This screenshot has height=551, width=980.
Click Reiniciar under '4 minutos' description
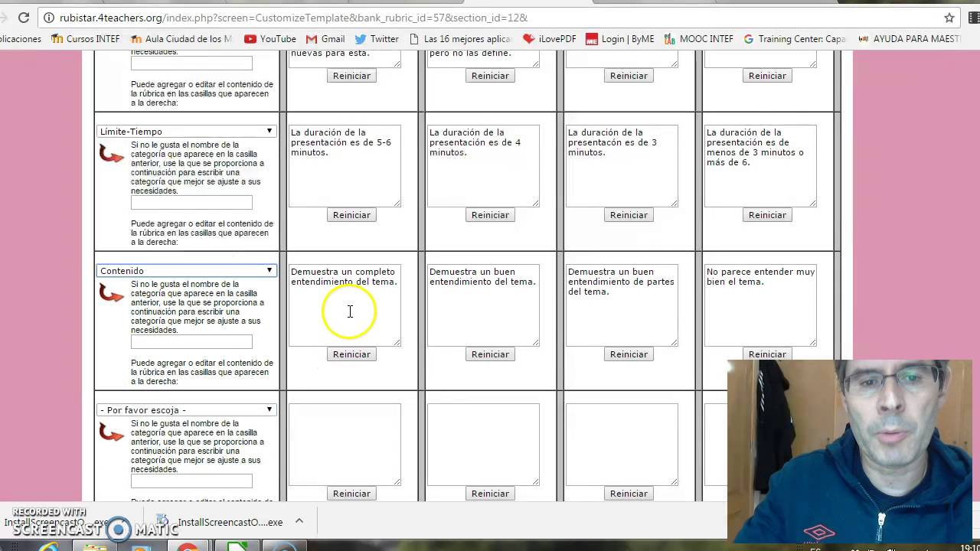coord(490,215)
